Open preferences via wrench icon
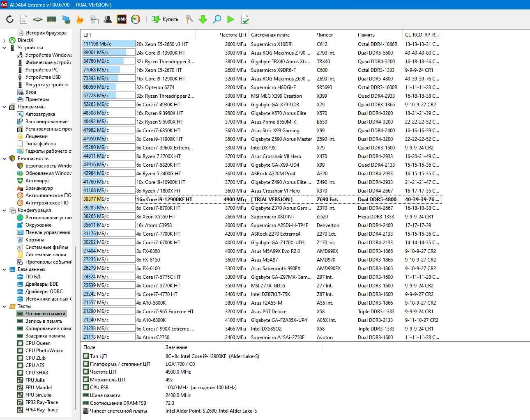The height and width of the screenshot is (420, 530). point(189,19)
